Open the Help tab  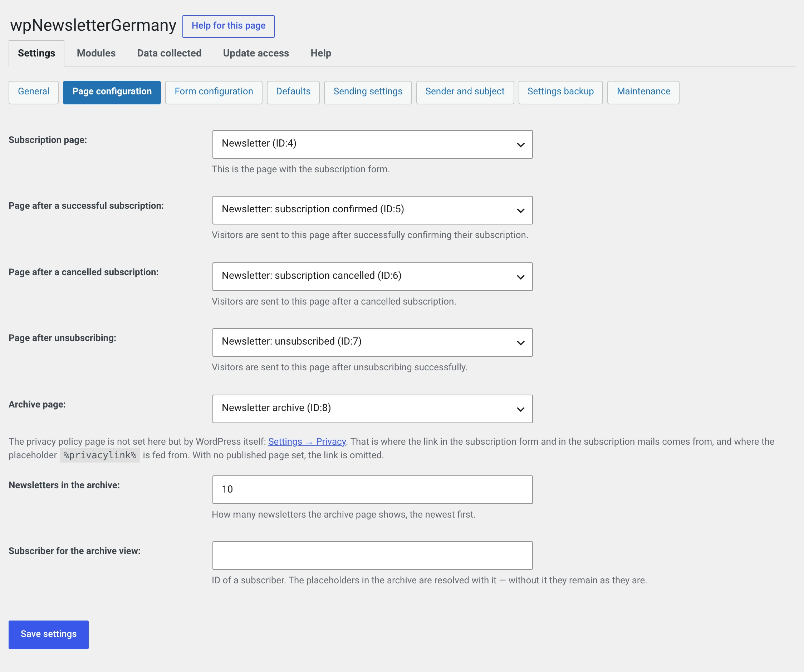point(321,53)
